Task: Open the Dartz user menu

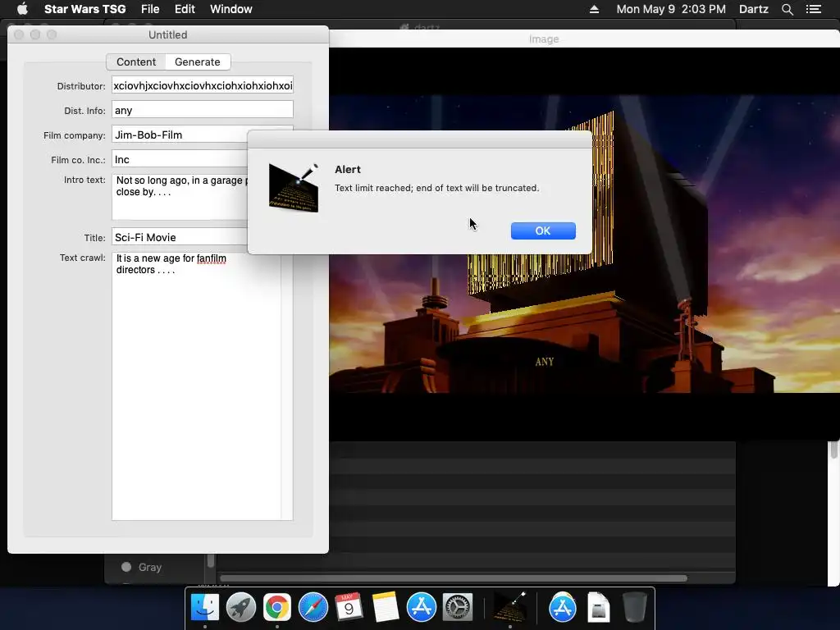Action: point(753,9)
